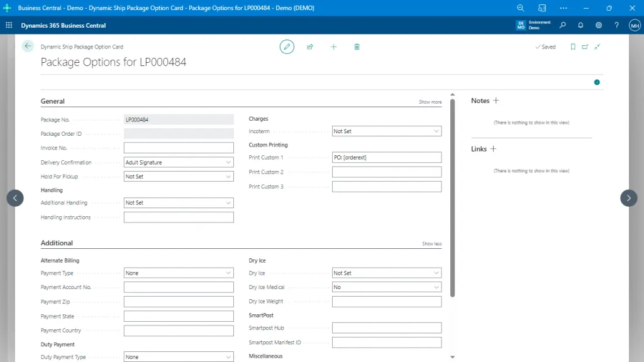This screenshot has height=362, width=644.
Task: Click the Share icon in the action bar
Action: point(310,47)
